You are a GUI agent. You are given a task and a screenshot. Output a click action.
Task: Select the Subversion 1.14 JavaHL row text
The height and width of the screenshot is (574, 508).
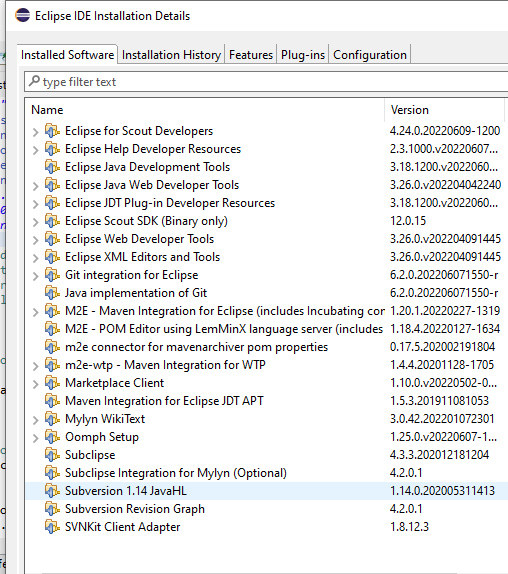126,491
